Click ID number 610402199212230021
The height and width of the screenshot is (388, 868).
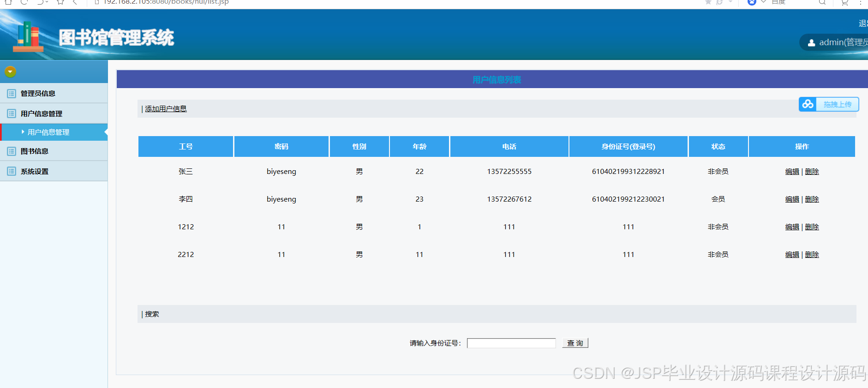tap(628, 199)
